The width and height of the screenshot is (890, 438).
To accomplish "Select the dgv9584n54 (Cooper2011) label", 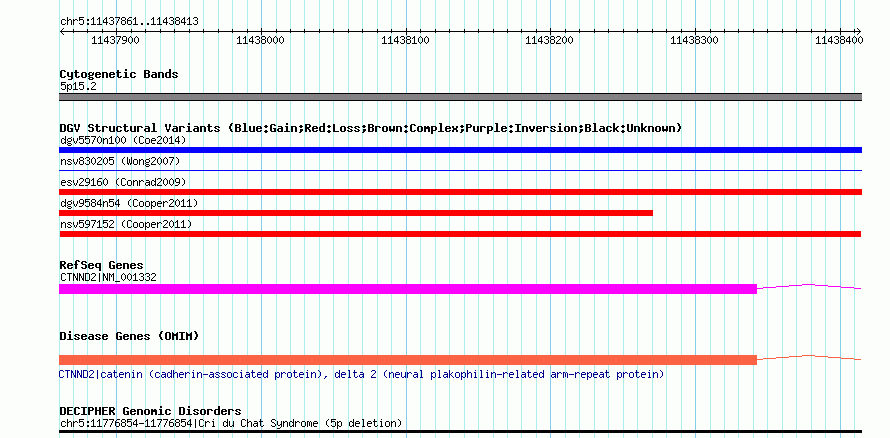I will click(129, 203).
